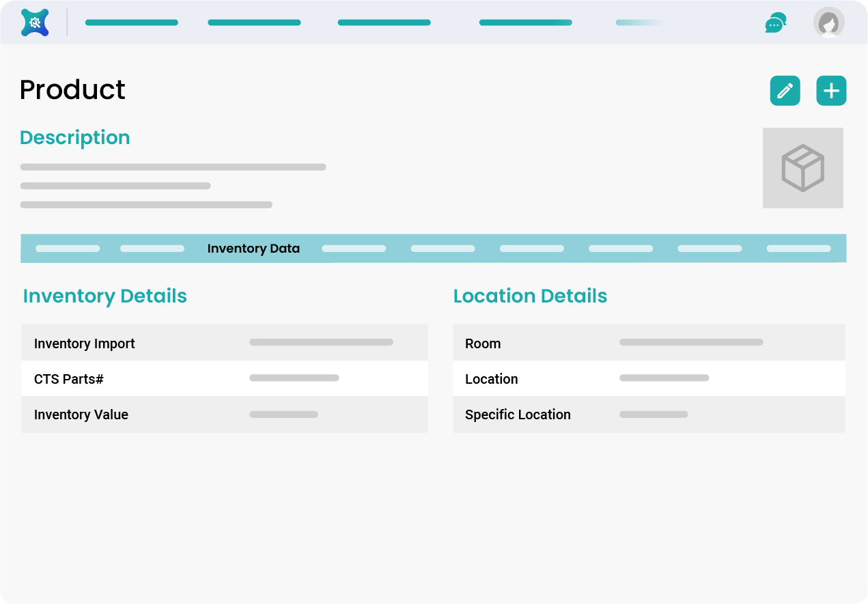Click the profile avatar icon

[x=828, y=22]
